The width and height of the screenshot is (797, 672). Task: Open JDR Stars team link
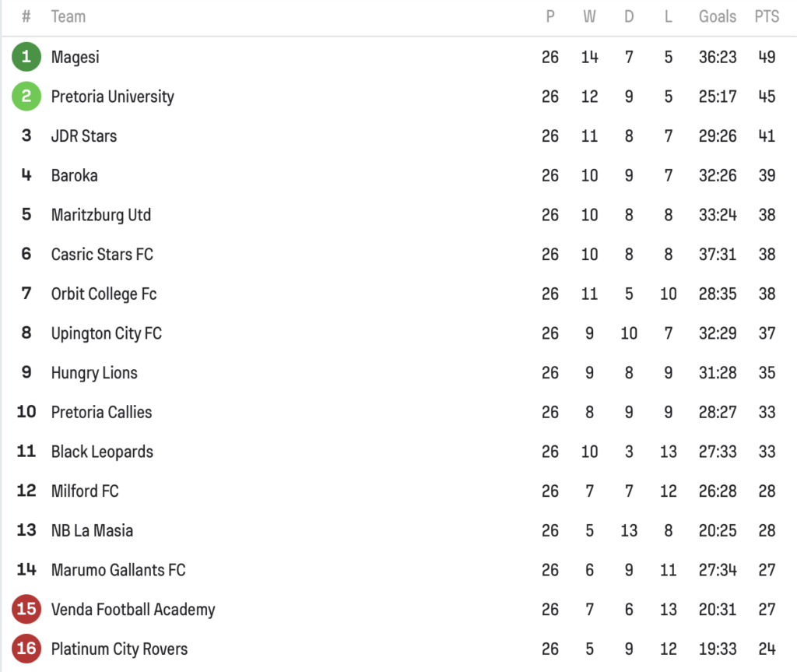(84, 136)
